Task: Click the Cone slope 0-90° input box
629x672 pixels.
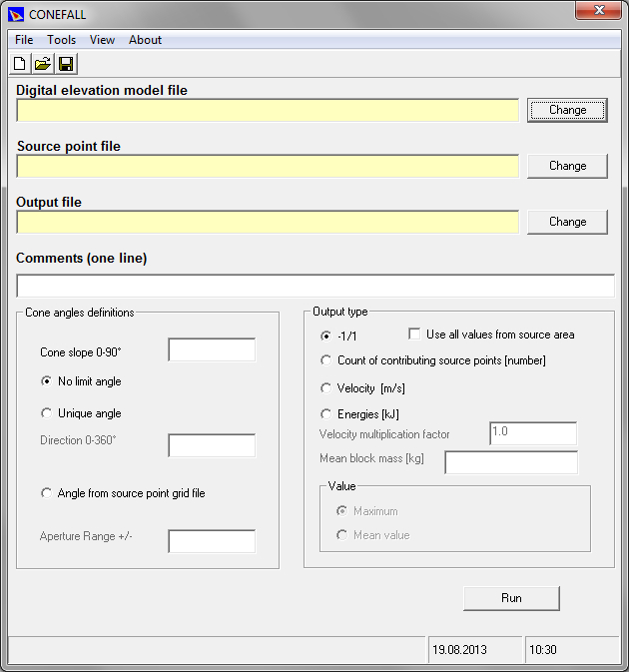Action: (x=212, y=350)
